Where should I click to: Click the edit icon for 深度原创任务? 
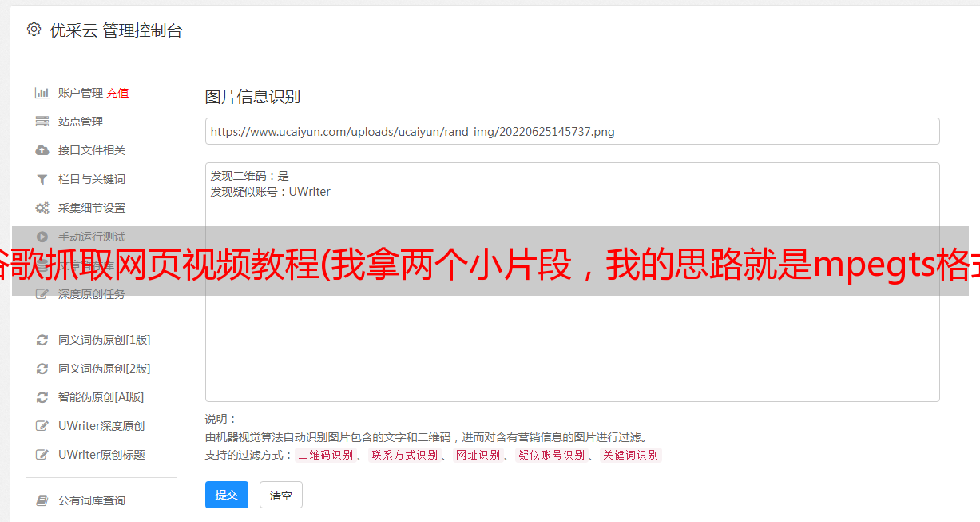pyautogui.click(x=42, y=294)
